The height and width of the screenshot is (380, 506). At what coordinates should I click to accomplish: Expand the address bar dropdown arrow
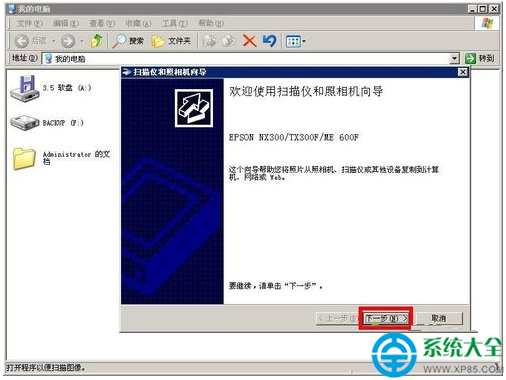click(x=454, y=59)
